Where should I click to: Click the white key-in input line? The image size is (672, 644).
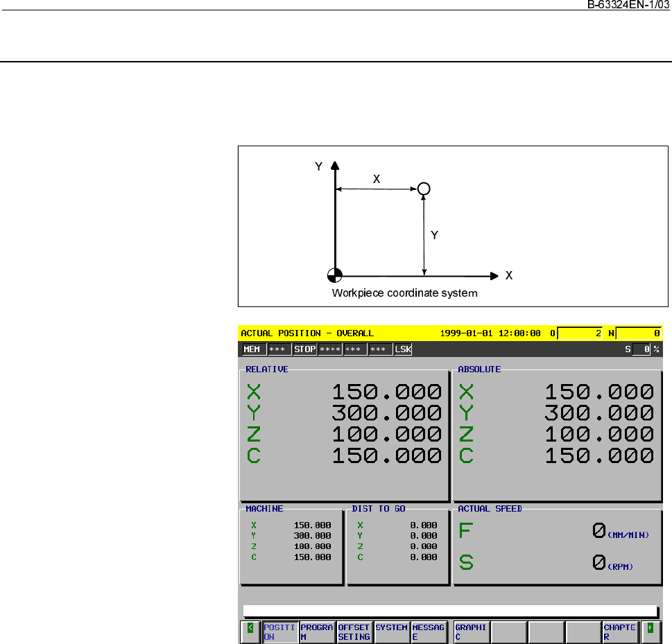pyautogui.click(x=449, y=611)
